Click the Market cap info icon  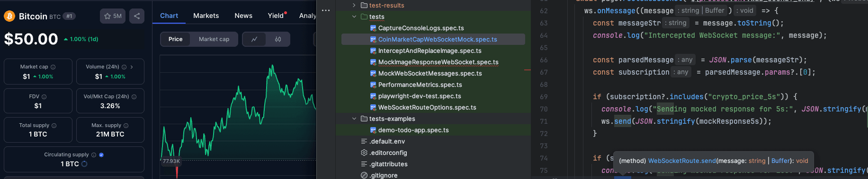point(53,67)
